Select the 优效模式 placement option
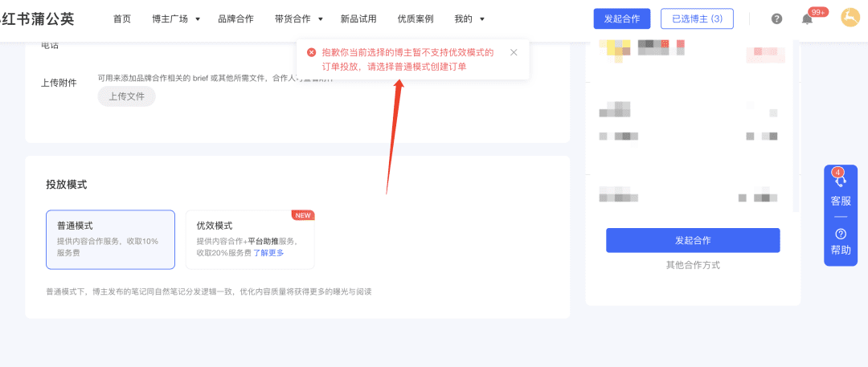Viewport: 868px width, 367px height. click(249, 239)
